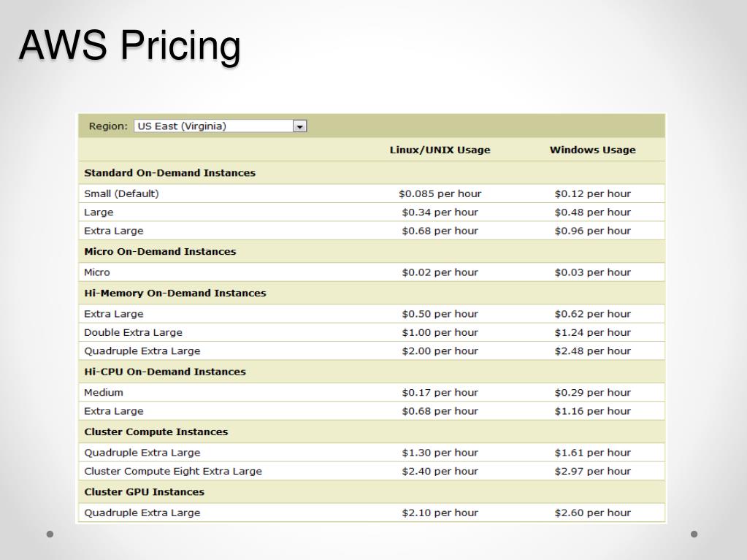
Task: Click the AWS Pricing slide title
Action: (x=129, y=45)
